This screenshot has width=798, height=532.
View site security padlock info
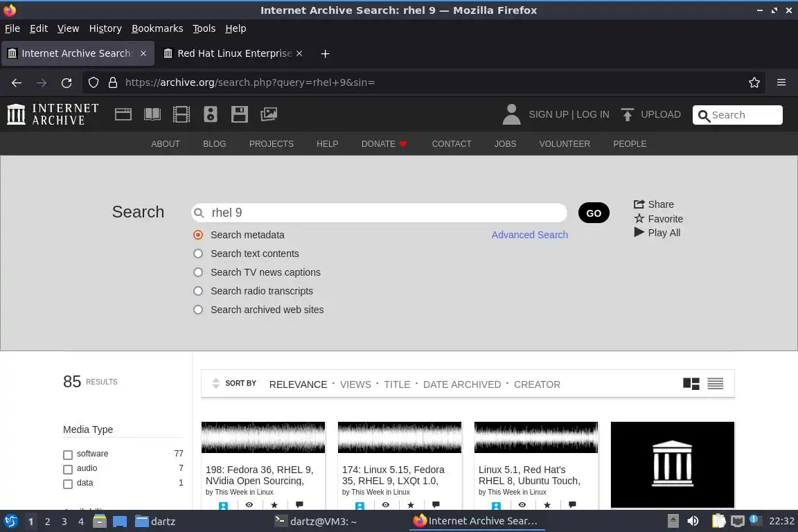tap(113, 82)
